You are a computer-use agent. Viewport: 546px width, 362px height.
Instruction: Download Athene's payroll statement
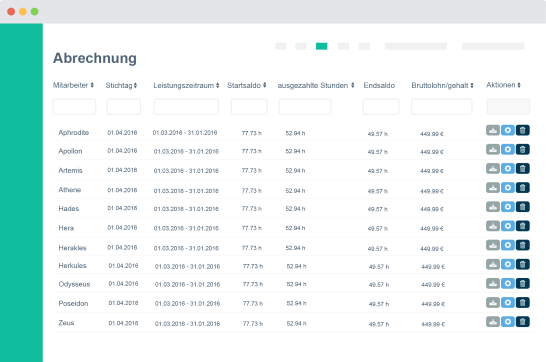[493, 188]
